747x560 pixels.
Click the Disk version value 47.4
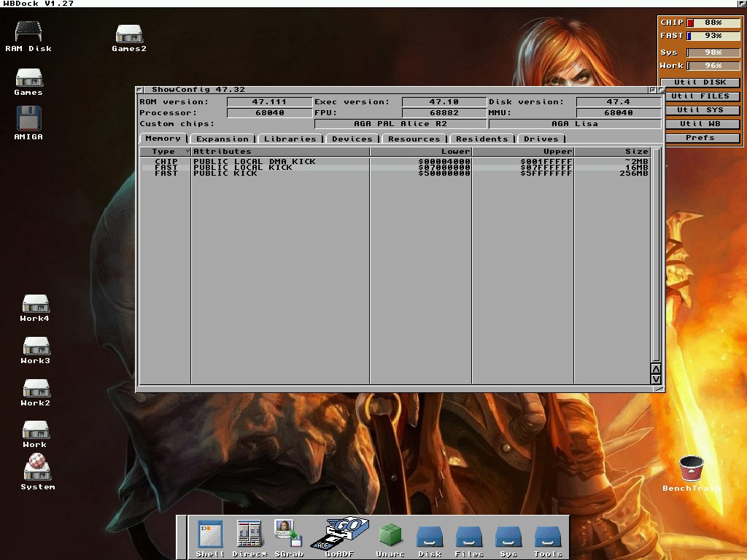(x=619, y=102)
